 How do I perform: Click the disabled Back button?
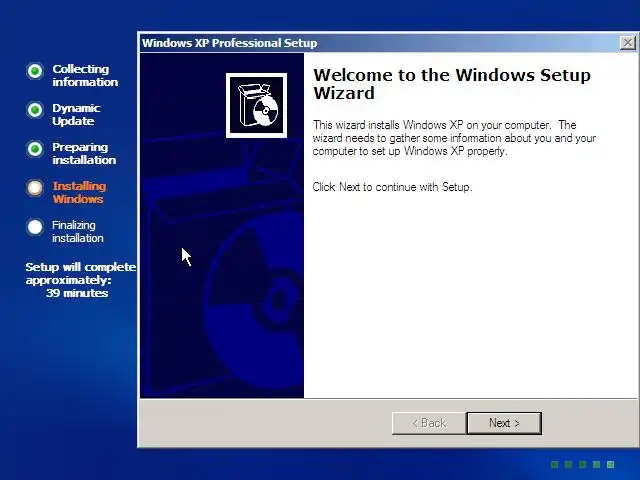point(429,423)
